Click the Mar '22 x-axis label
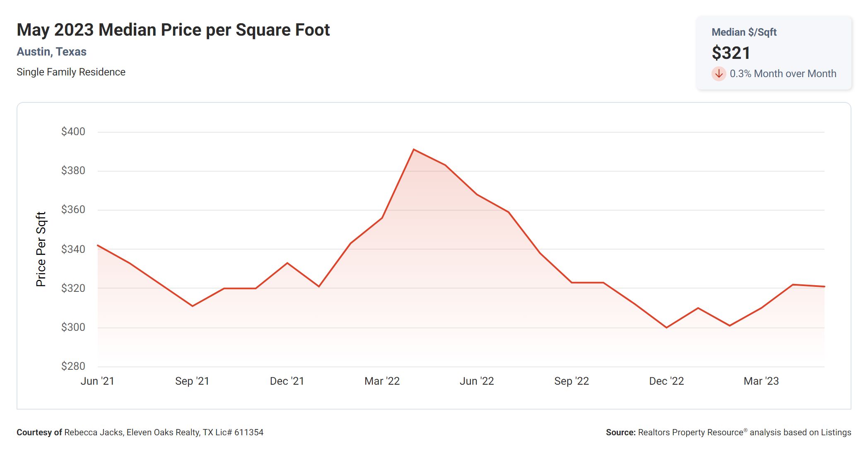 point(382,381)
